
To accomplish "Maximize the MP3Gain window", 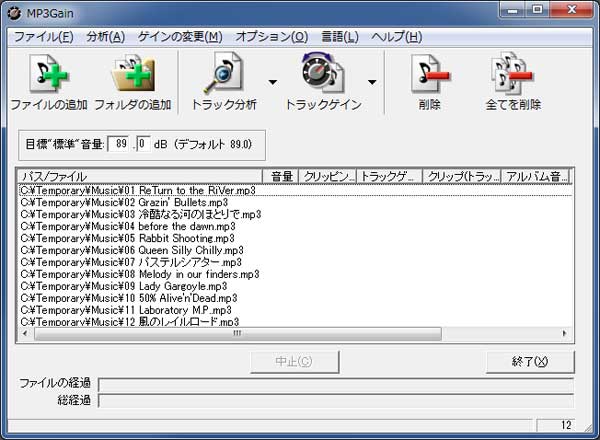I will [537, 10].
